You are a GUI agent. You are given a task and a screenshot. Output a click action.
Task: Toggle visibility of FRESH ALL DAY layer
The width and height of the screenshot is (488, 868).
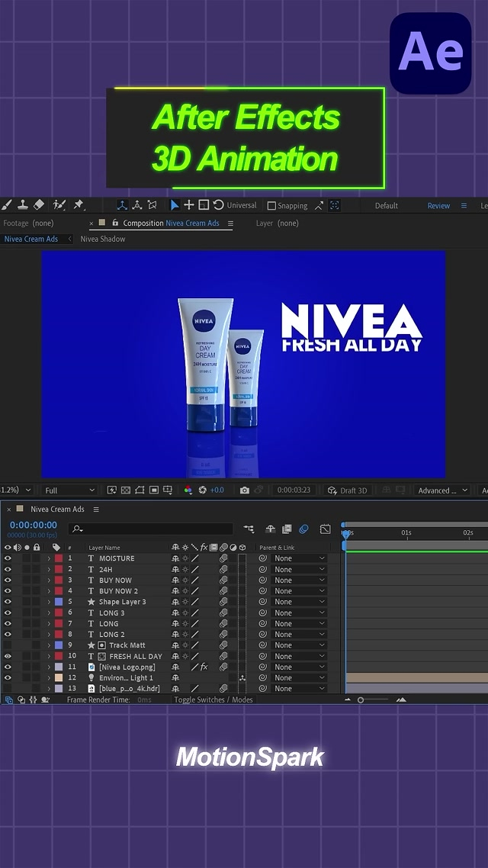8,656
